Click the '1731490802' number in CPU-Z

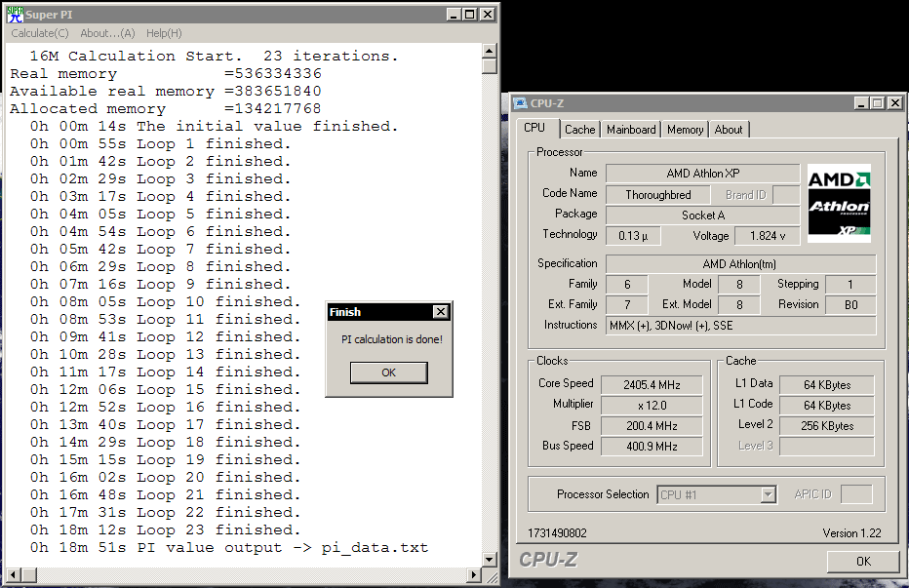coord(557,533)
